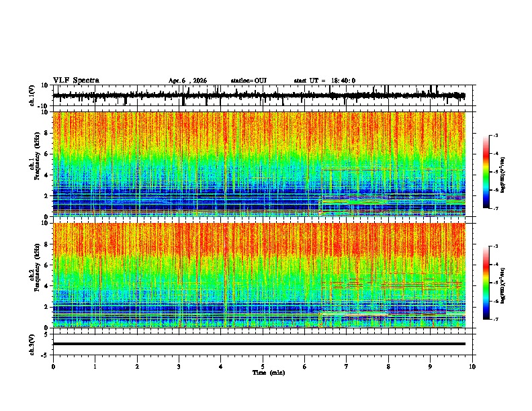Image resolution: width=532 pixels, height=411 pixels.
Task: Click the ch.2 spectrogram panel
Action: 259,275
